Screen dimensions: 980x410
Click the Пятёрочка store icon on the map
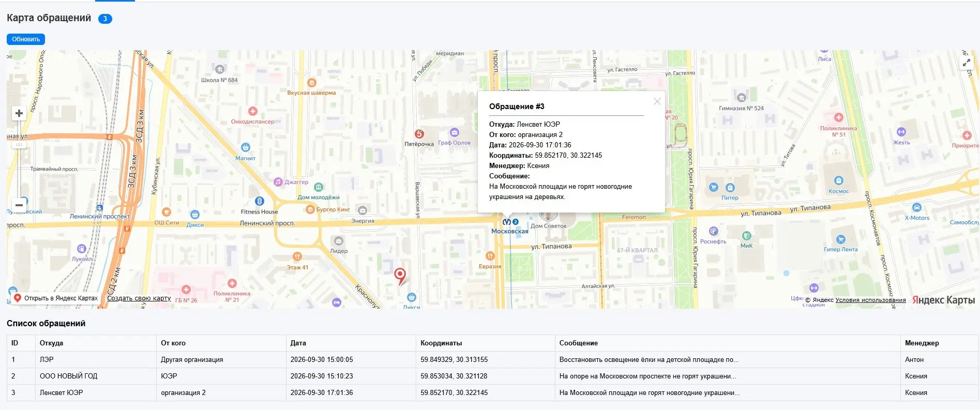click(419, 134)
